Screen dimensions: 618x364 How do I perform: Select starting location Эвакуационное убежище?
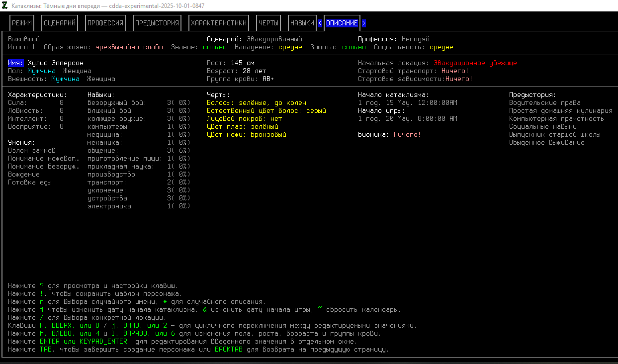(475, 63)
